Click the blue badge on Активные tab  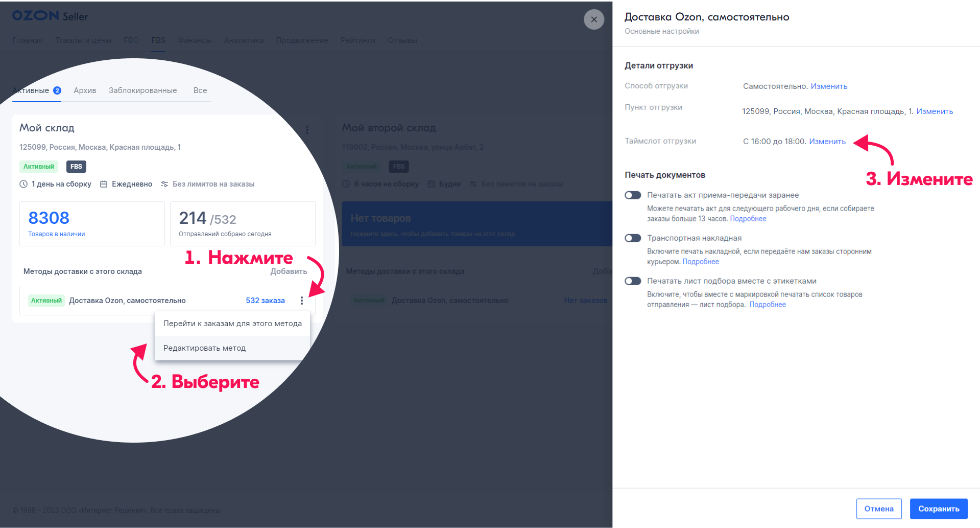pos(57,90)
